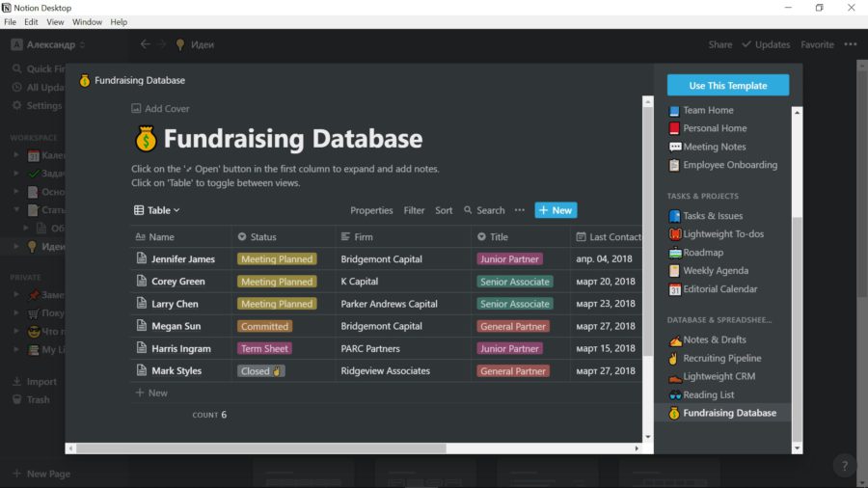Screen dimensions: 868x488
Task: Open the File menu
Action: (x=10, y=22)
